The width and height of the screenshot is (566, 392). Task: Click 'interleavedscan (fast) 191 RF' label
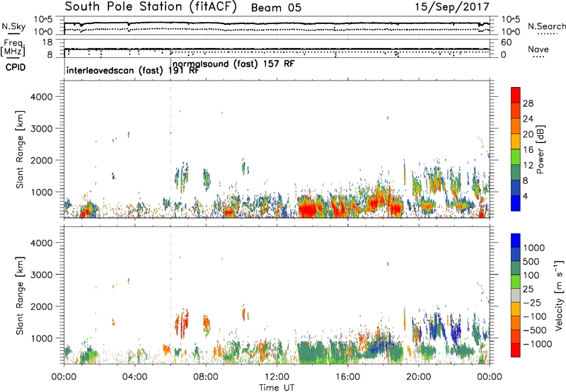132,70
